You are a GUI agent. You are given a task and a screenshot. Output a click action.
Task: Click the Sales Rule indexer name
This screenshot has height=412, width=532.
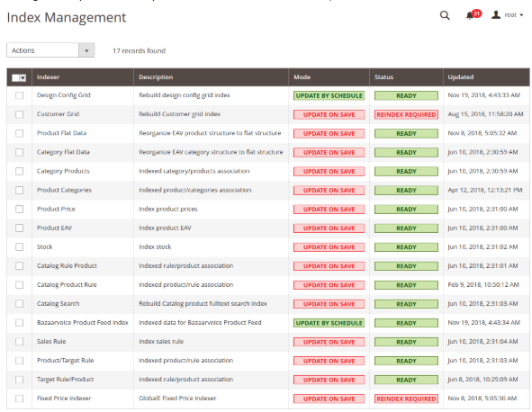pos(51,342)
